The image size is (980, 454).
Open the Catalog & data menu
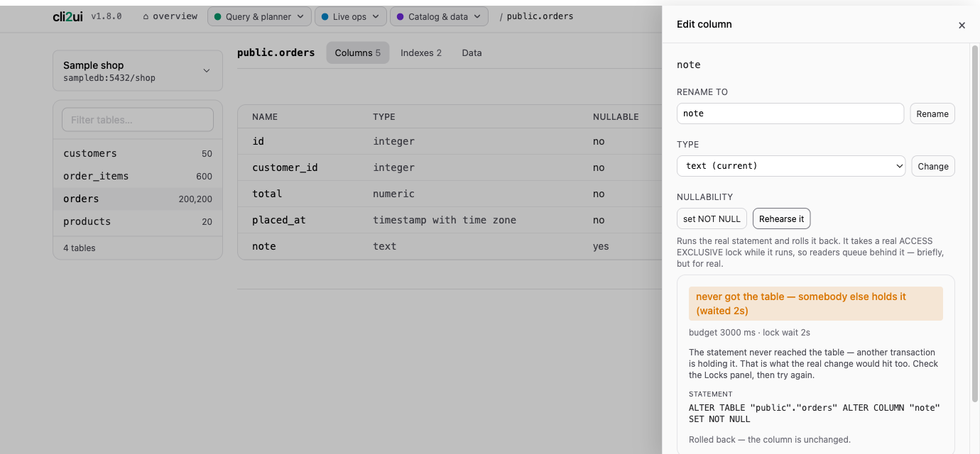tap(439, 16)
